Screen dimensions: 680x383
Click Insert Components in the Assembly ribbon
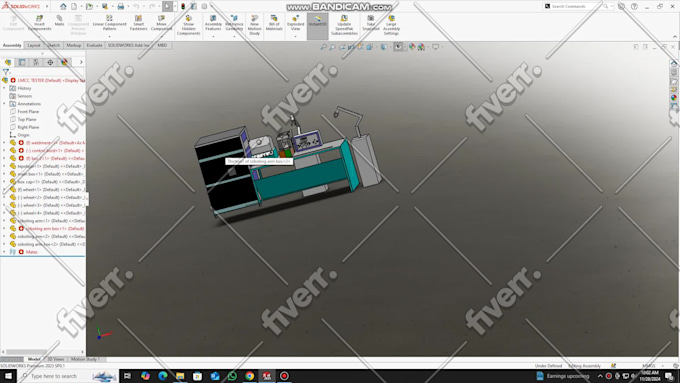39,23
